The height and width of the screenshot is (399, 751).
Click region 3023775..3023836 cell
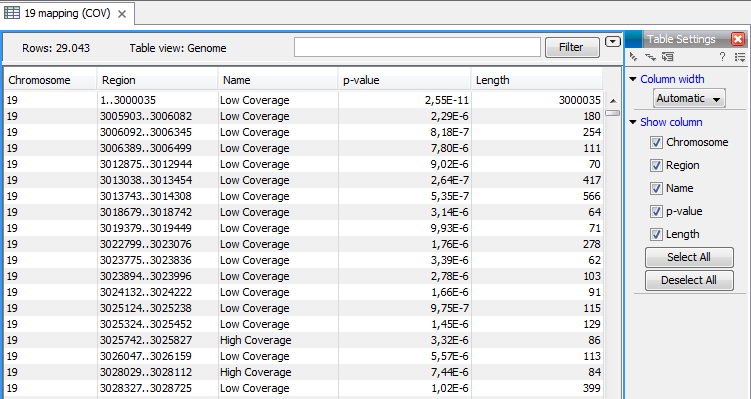click(x=158, y=260)
